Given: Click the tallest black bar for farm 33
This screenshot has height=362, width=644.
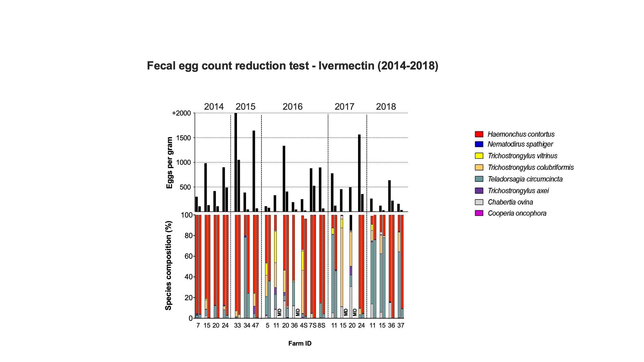Looking at the screenshot, I should [236, 162].
